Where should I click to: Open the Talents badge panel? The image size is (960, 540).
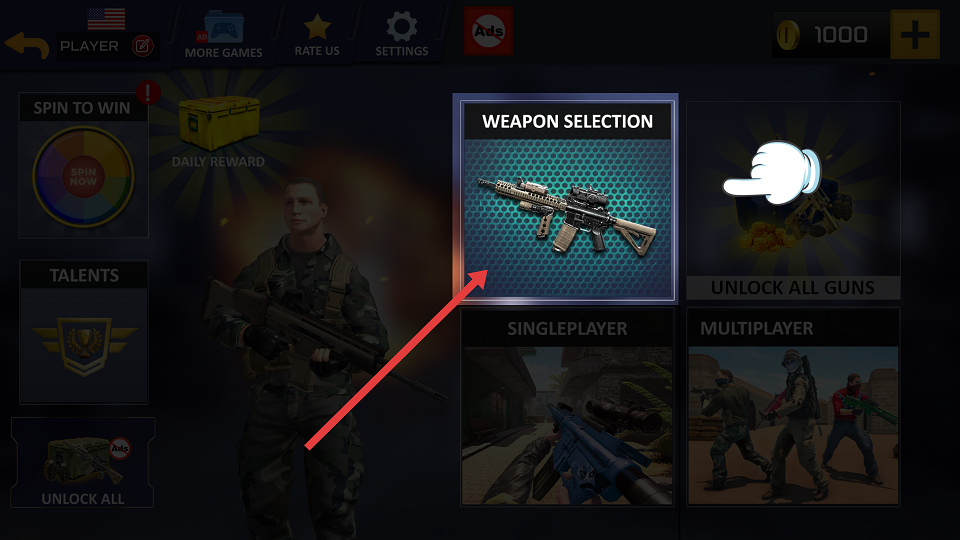(84, 332)
